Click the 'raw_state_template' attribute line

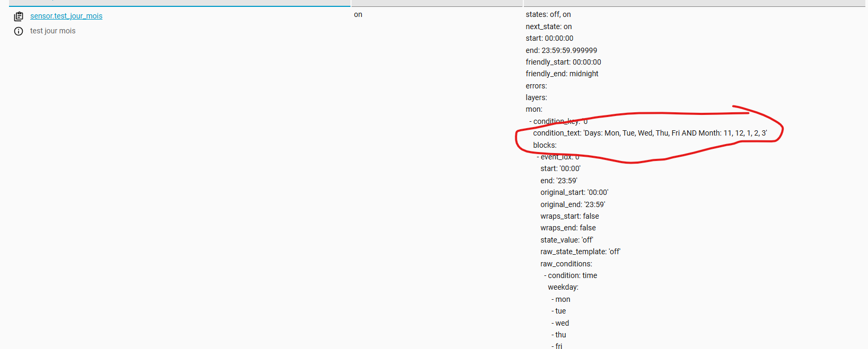tap(580, 252)
